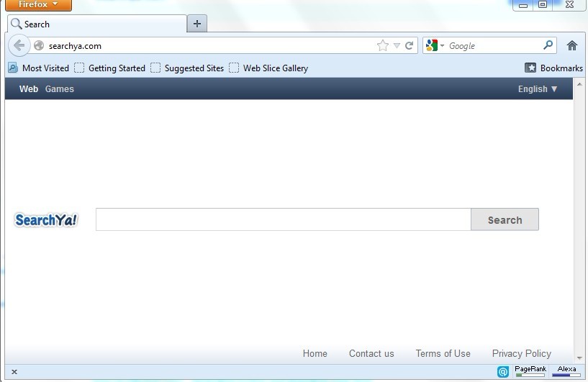Image resolution: width=588 pixels, height=382 pixels.
Task: Click the Alexa rank indicator
Action: pyautogui.click(x=566, y=371)
